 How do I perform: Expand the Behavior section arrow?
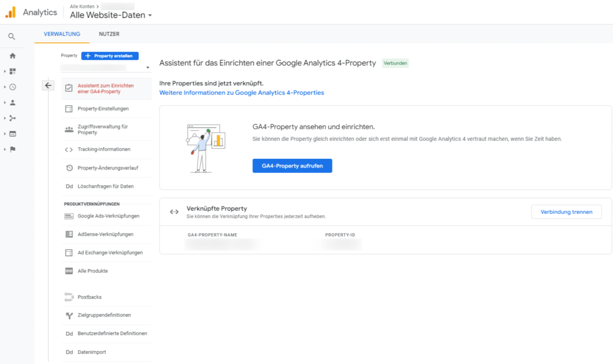tap(5, 134)
